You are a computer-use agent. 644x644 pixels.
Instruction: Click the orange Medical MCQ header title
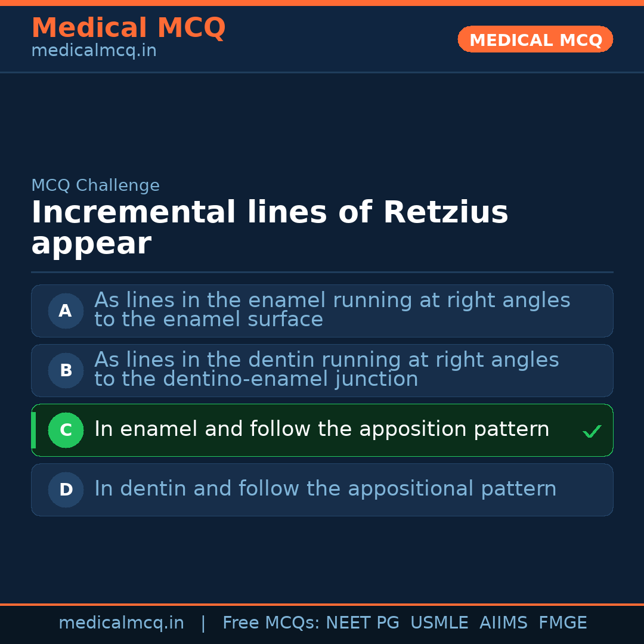point(128,28)
